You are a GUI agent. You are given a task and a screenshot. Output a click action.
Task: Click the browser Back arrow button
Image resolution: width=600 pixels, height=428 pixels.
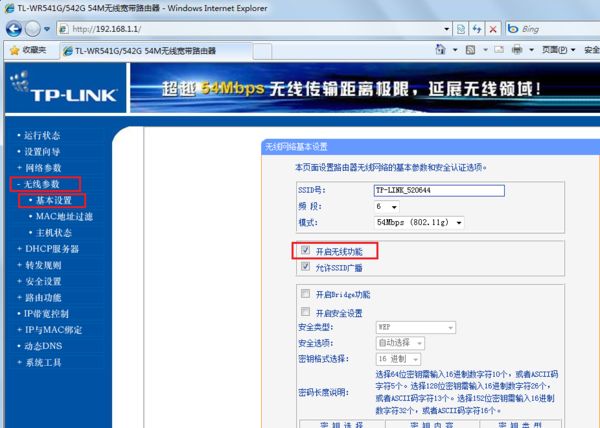[x=14, y=29]
